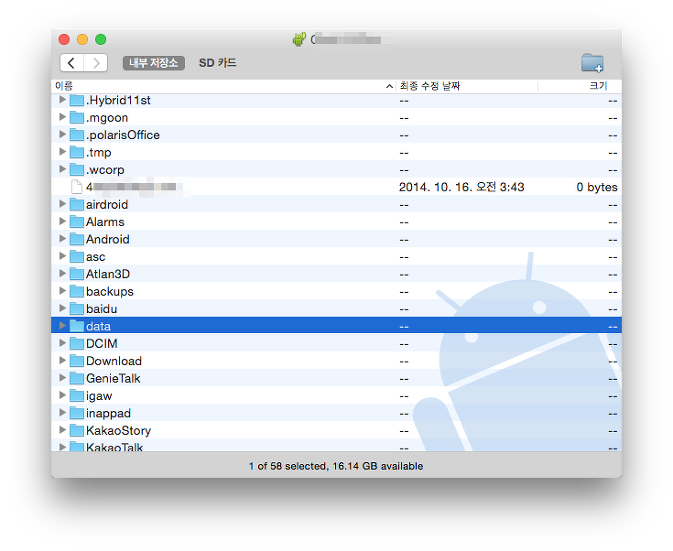
Task: Select the igaw folder name
Action: pos(99,396)
